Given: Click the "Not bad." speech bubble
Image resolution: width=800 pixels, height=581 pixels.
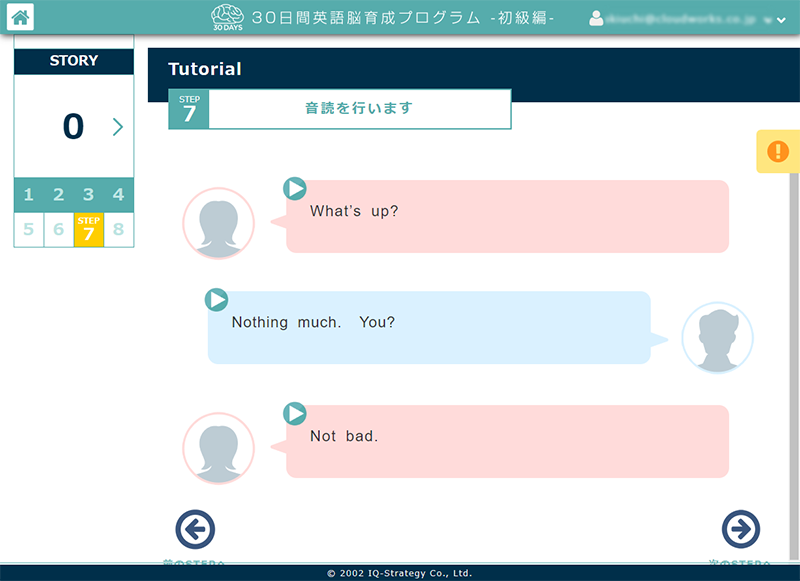Looking at the screenshot, I should pos(507,441).
